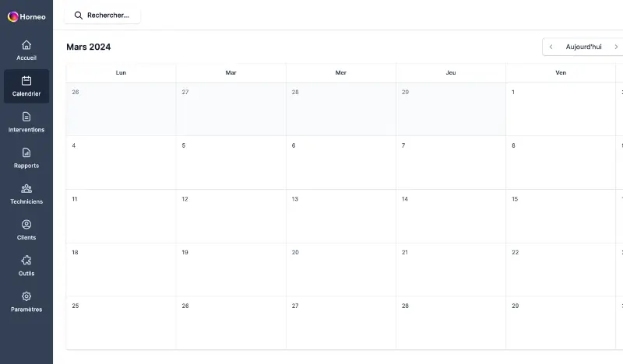
Task: Go to previous month with left chevron
Action: [x=551, y=47]
